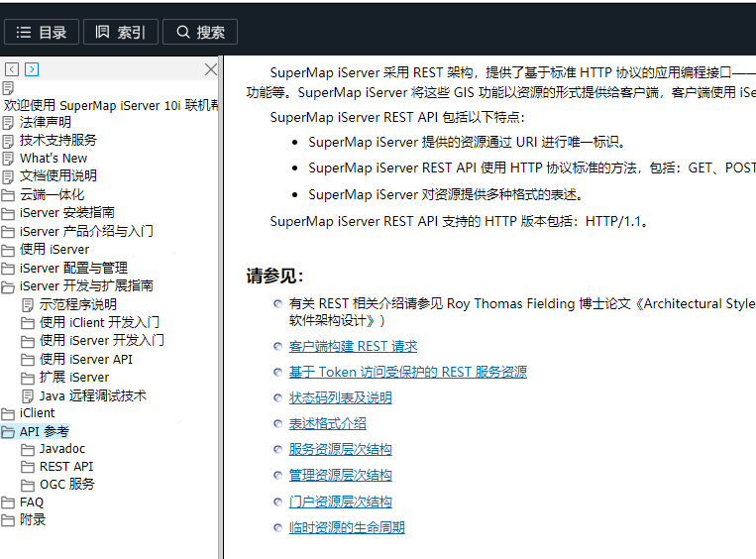756x559 pixels.
Task: Click the document icon next to 法律声明
Action: coord(8,123)
